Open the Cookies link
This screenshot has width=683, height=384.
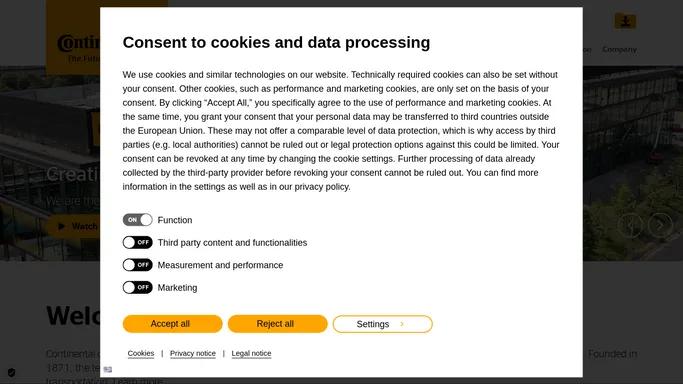(141, 353)
